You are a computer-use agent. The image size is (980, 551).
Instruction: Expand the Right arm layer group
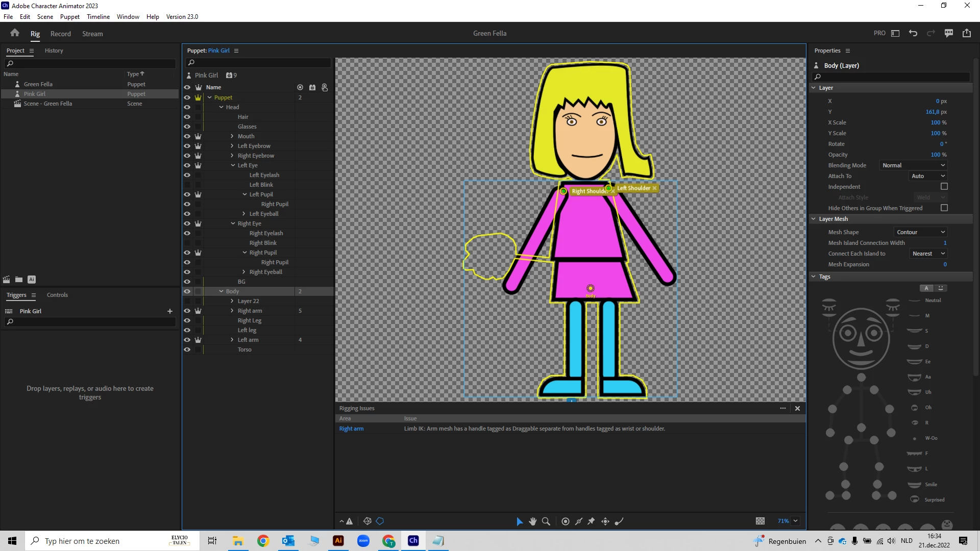pos(232,311)
